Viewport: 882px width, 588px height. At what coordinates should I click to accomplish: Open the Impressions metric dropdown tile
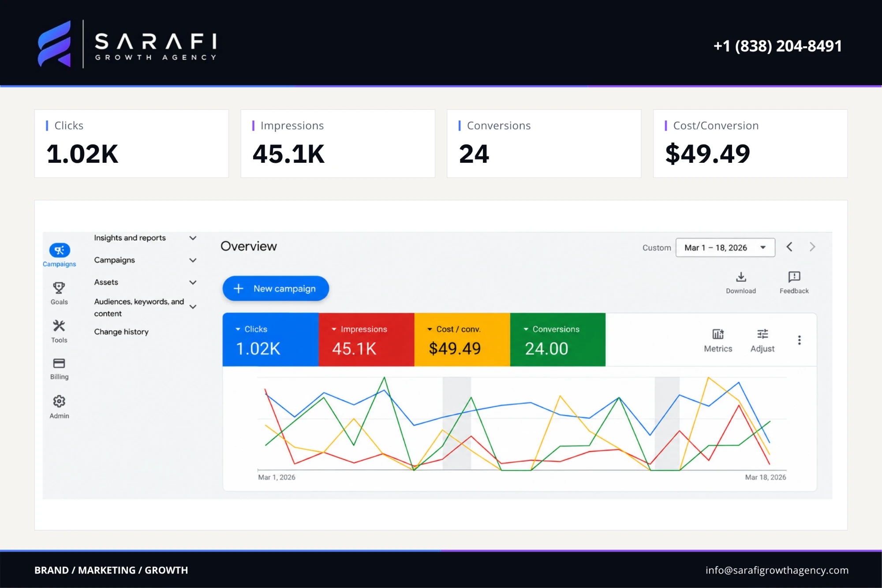(366, 340)
